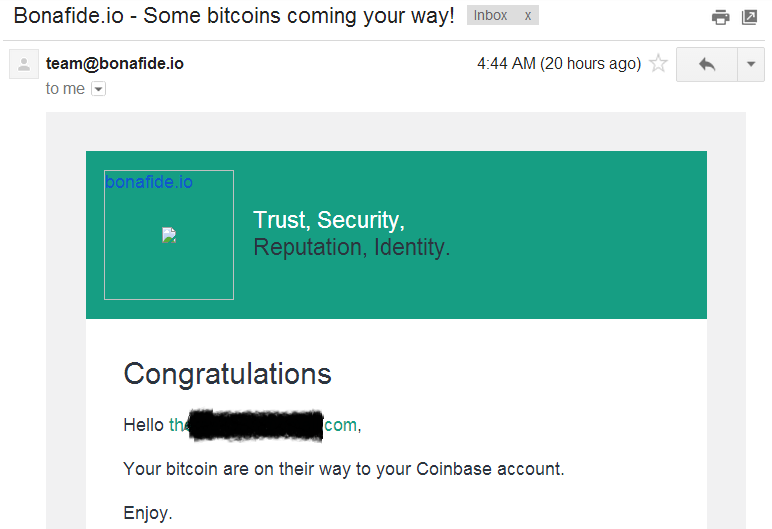The height and width of the screenshot is (529, 772).
Task: Click the Coinbase account message paragraph
Action: [344, 469]
